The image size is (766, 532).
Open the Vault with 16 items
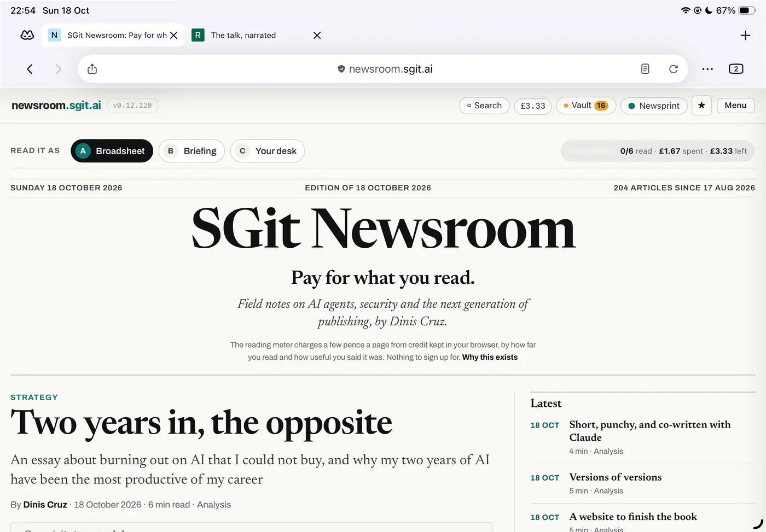point(586,106)
